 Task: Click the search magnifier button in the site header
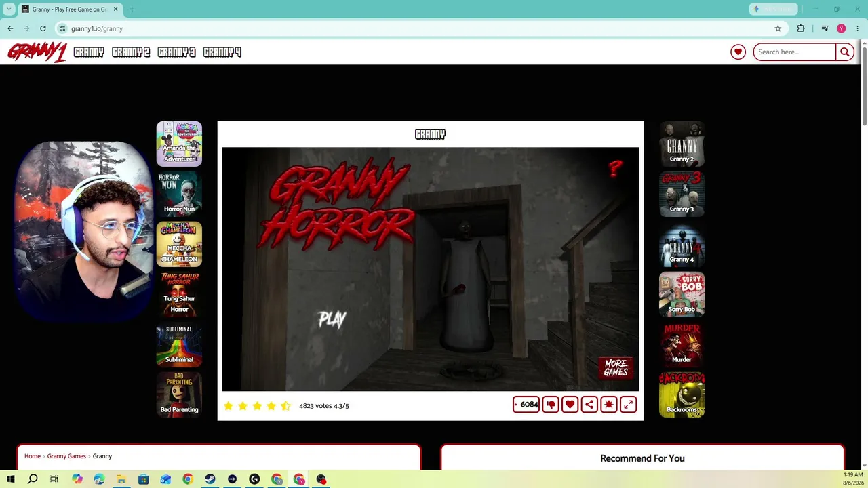pyautogui.click(x=844, y=52)
